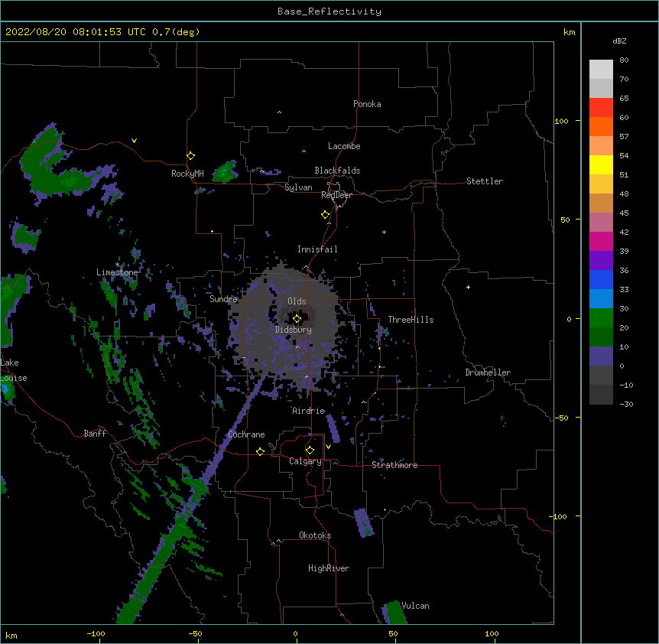
Task: Click the Limestone label
Action: click(x=117, y=272)
